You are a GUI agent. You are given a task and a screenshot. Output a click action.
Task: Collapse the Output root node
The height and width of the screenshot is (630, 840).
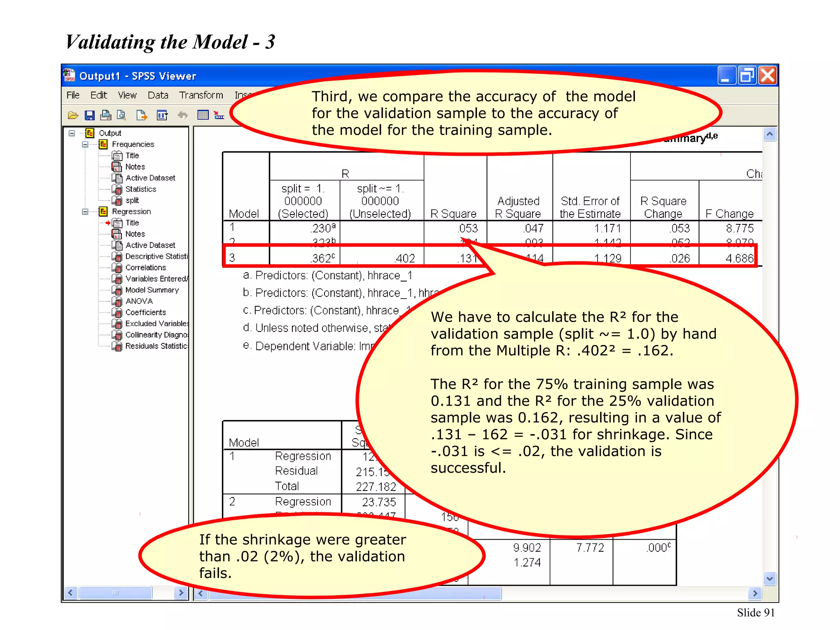72,133
